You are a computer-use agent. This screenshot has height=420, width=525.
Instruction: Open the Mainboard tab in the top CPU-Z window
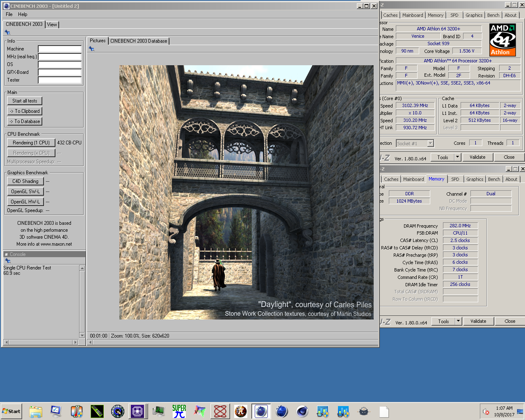click(x=413, y=15)
